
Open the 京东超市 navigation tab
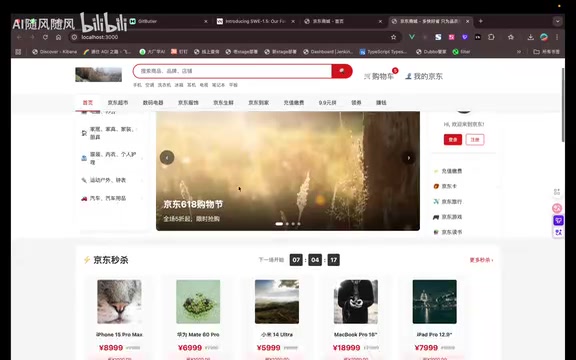[118, 102]
